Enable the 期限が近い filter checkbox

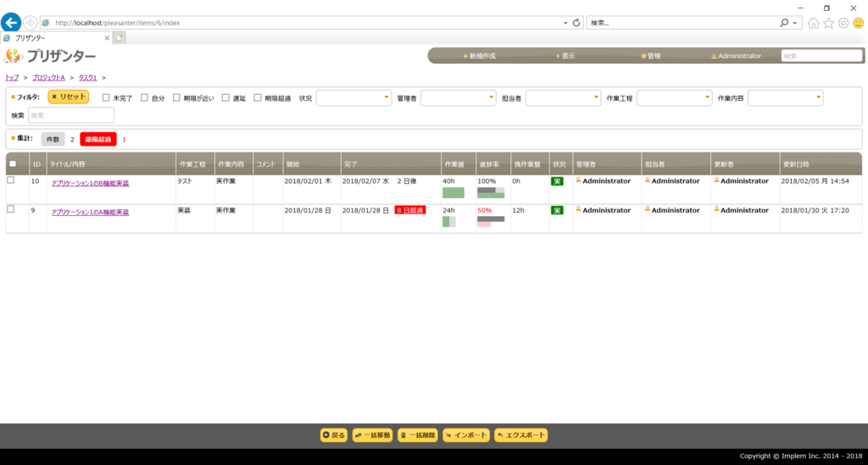(x=176, y=97)
